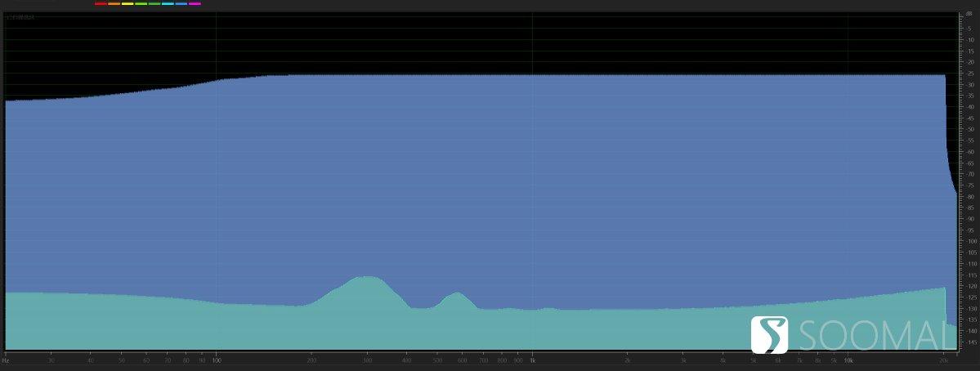The width and height of the screenshot is (980, 371).
Task: Click the 1k label on frequency axis
Action: [532, 360]
